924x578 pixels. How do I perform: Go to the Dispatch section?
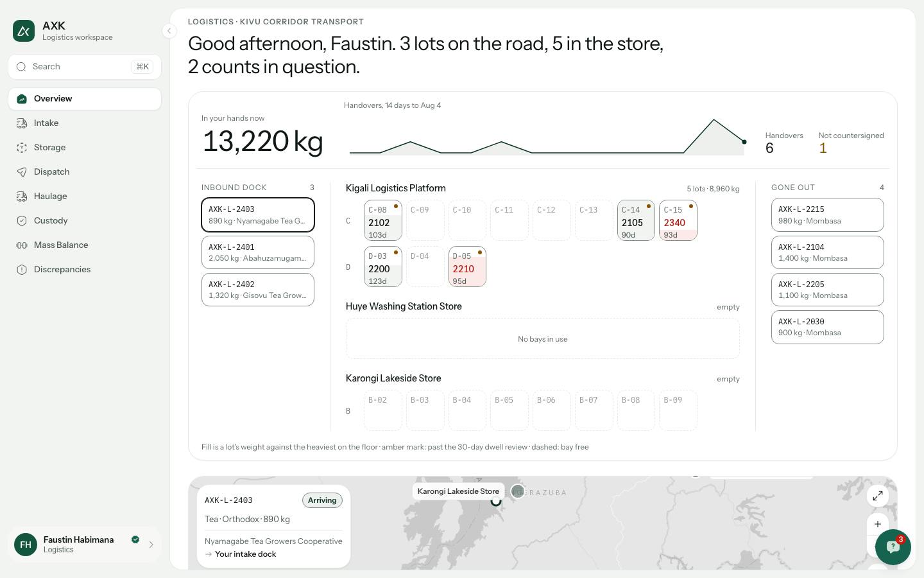[85, 172]
